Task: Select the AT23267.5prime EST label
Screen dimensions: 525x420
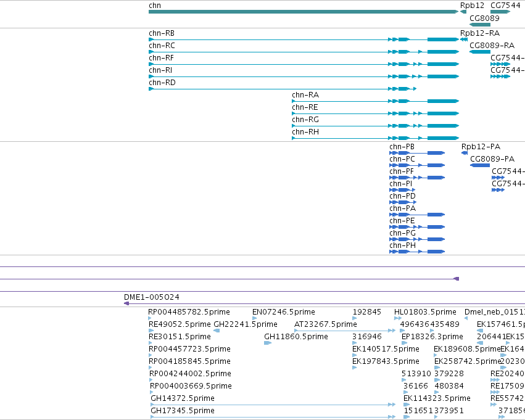Action: (x=326, y=324)
